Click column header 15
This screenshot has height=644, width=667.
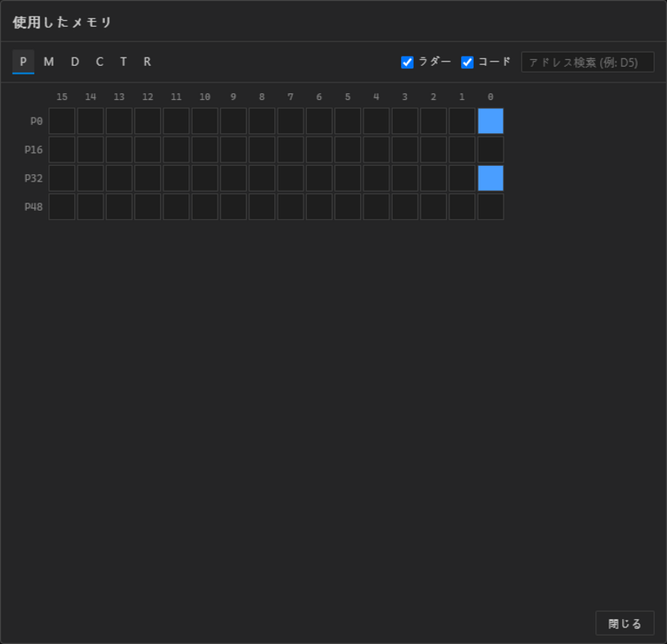click(62, 97)
